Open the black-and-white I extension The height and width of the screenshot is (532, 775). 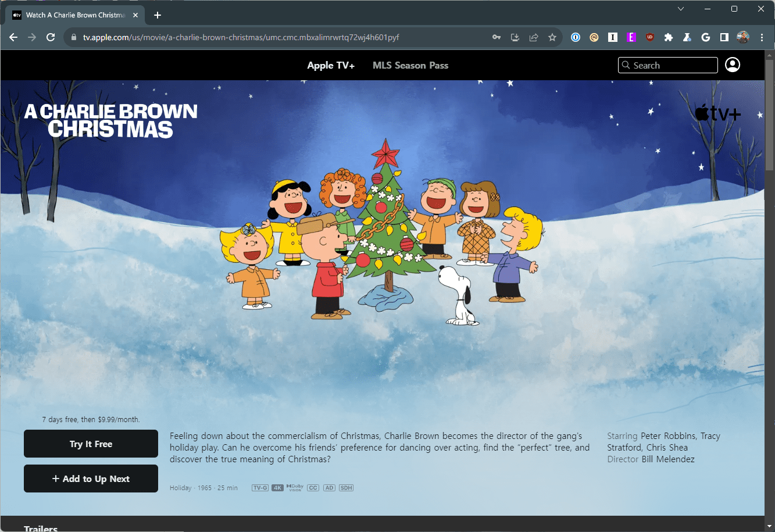click(x=613, y=37)
